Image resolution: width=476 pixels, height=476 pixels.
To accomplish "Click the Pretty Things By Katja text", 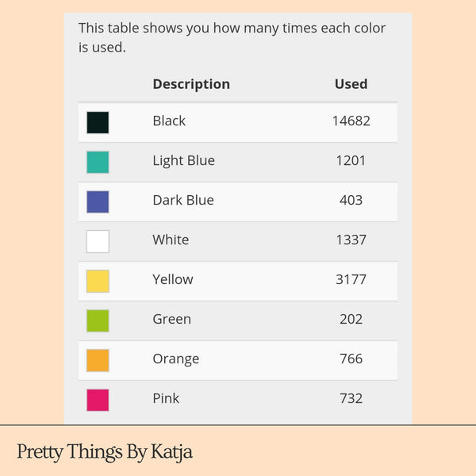I will click(x=105, y=452).
